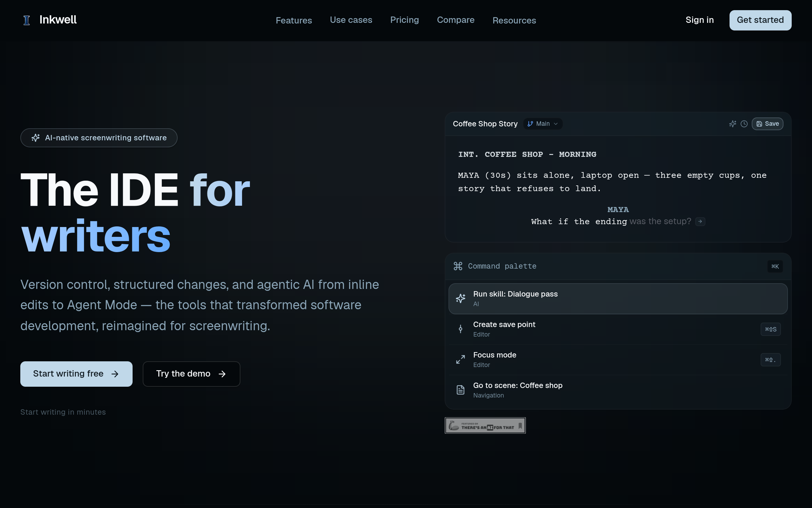Click the Get started button
The image size is (812, 508).
point(760,20)
